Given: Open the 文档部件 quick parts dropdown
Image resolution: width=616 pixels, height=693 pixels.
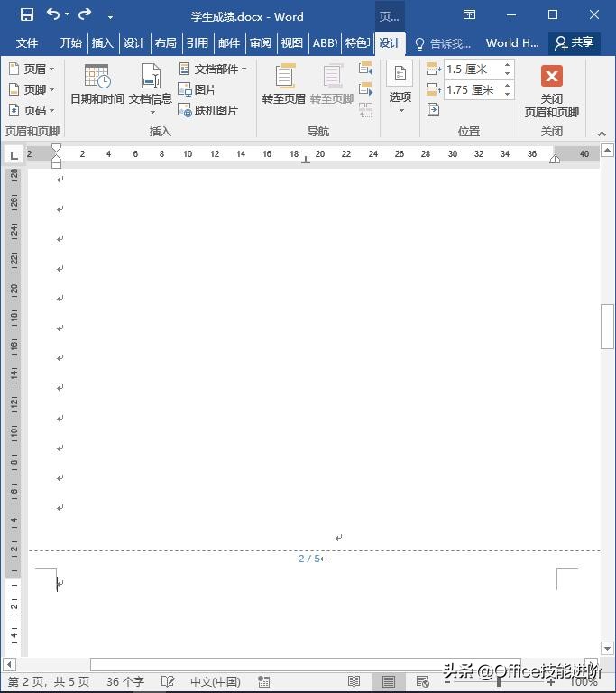Looking at the screenshot, I should click(212, 69).
